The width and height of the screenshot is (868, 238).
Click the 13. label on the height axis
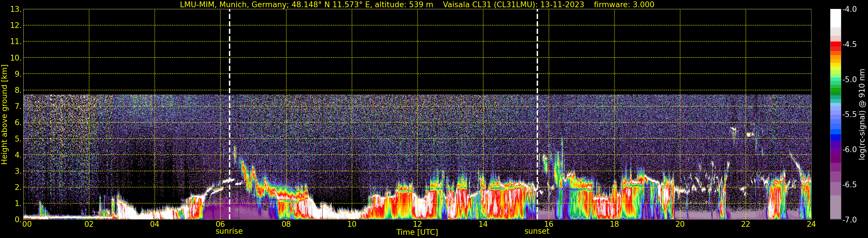pyautogui.click(x=16, y=10)
